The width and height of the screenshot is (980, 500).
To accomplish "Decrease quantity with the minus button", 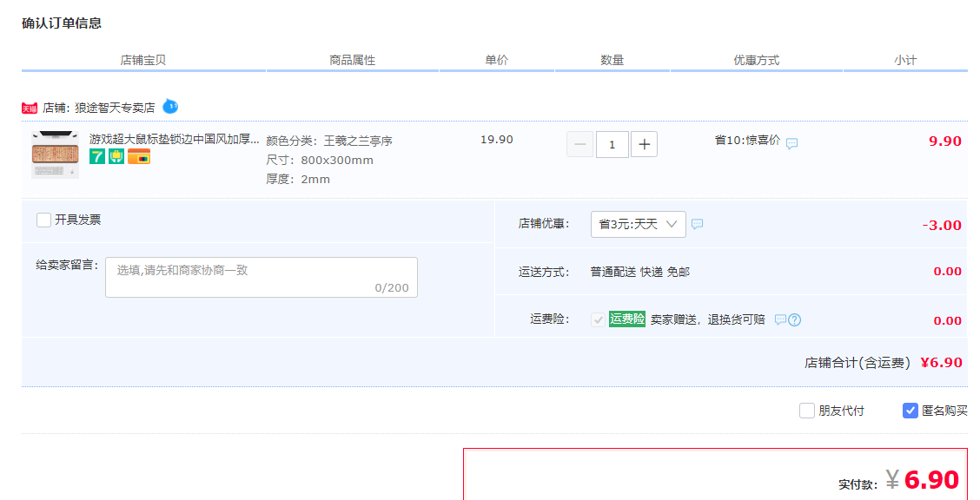I will 580,144.
